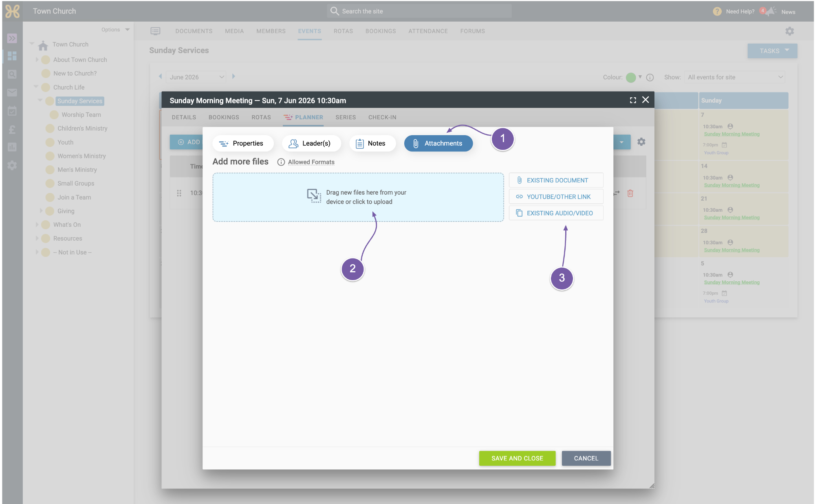Click the YouTube/Other Link button

pos(556,197)
